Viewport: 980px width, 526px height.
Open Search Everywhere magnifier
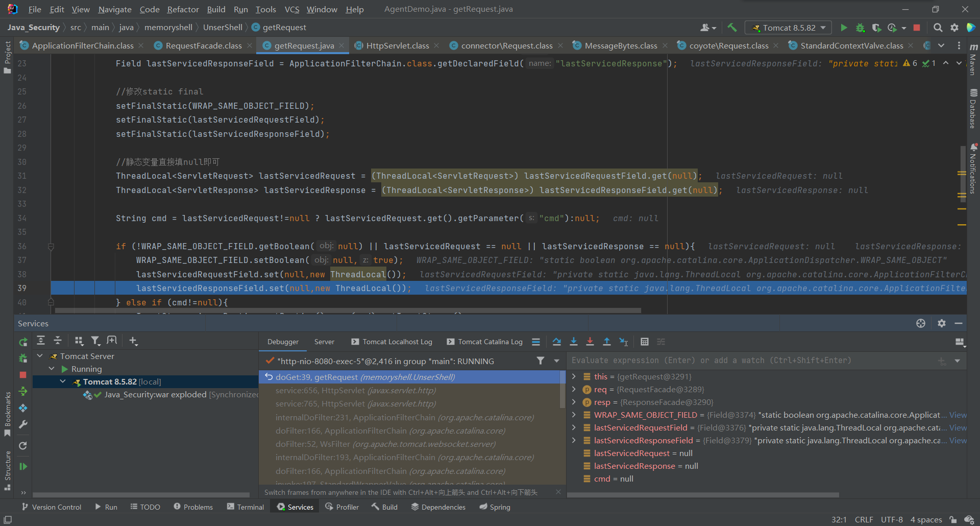tap(938, 28)
